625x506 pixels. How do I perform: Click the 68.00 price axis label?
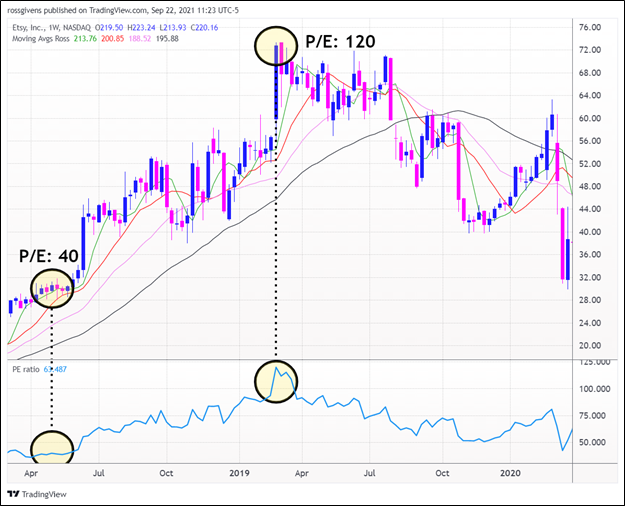590,73
